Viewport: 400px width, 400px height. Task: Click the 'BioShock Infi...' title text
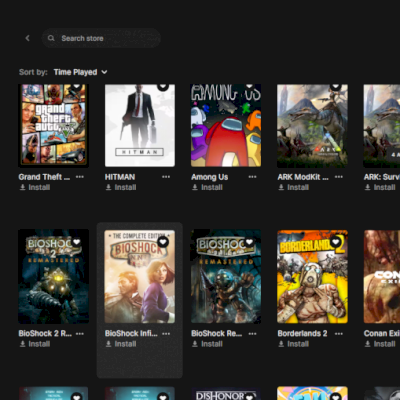(x=131, y=333)
